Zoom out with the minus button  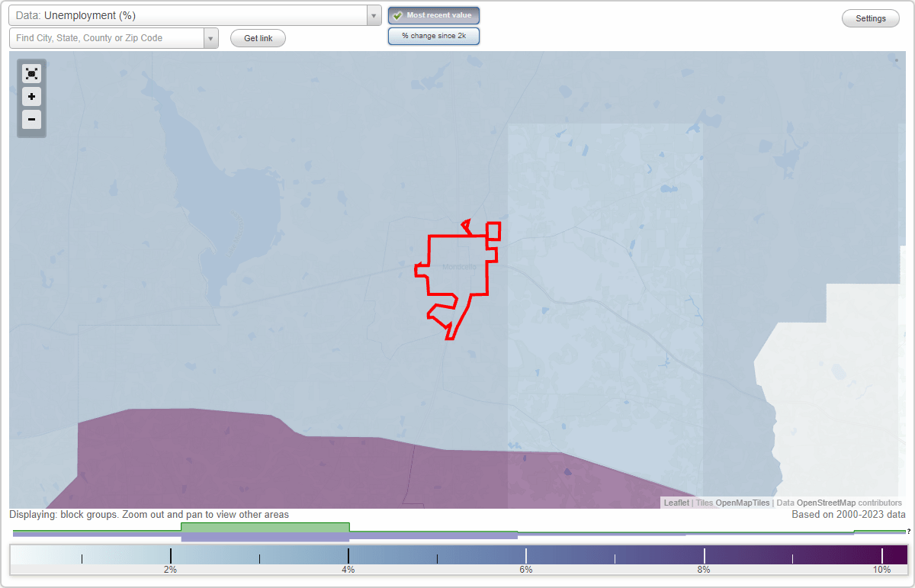[31, 119]
